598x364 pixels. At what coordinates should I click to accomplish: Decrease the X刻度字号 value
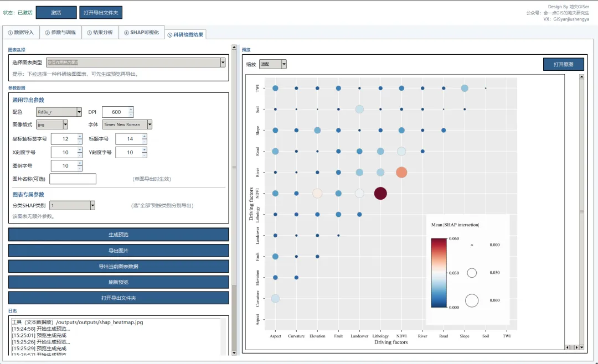coord(80,155)
